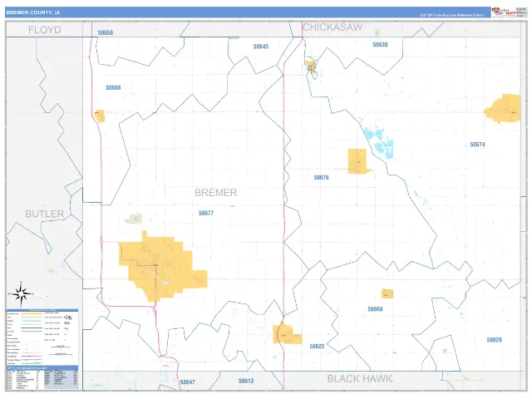
Task: Click ZIP code label 50668
Action: (375, 309)
